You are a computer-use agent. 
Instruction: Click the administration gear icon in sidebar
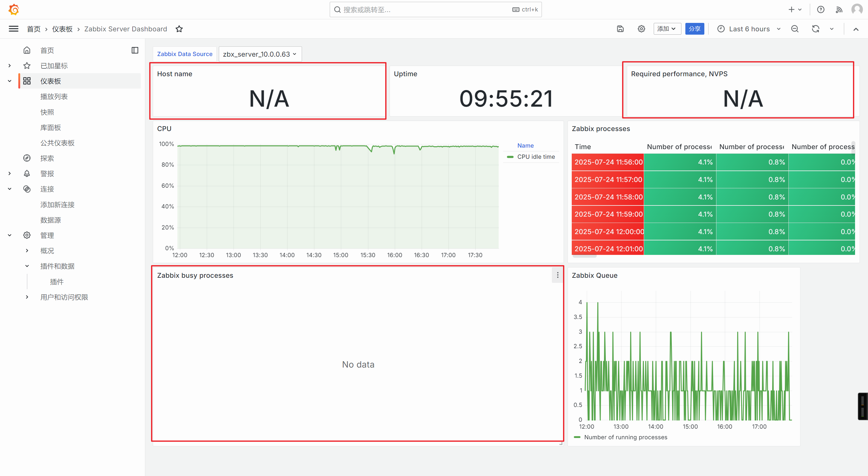(x=27, y=236)
